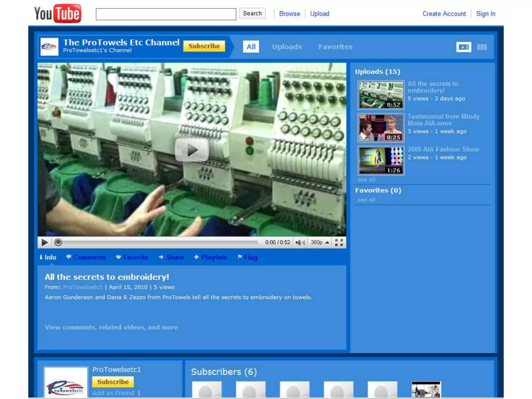Click the video progress scrubber handle

[58, 242]
